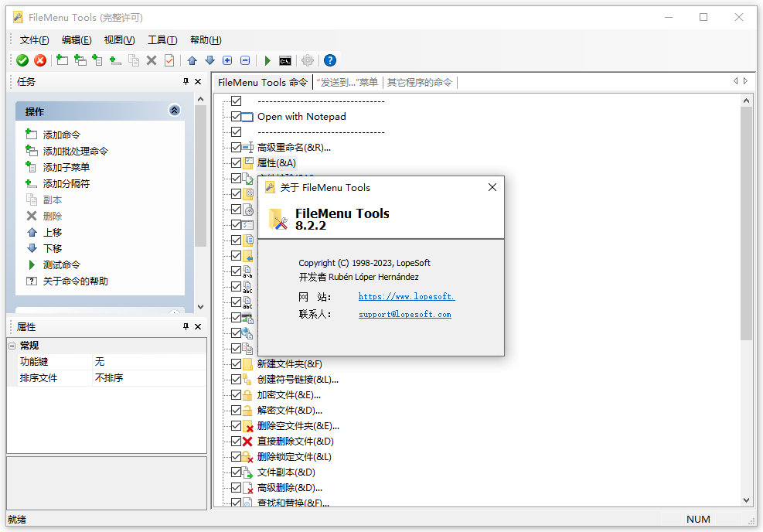Toggle the 文件副本(&D) checkbox
This screenshot has width=763, height=532.
tap(236, 472)
